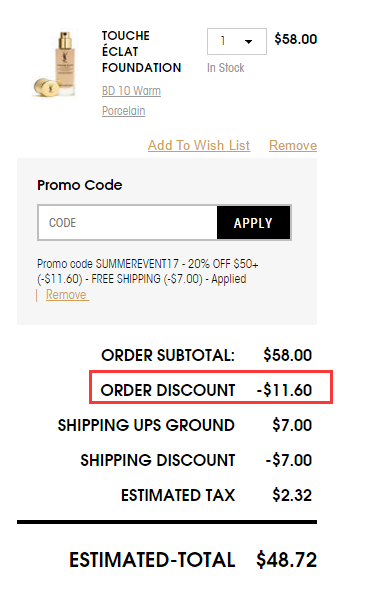Open the quantity dropdown showing 1

(236, 41)
